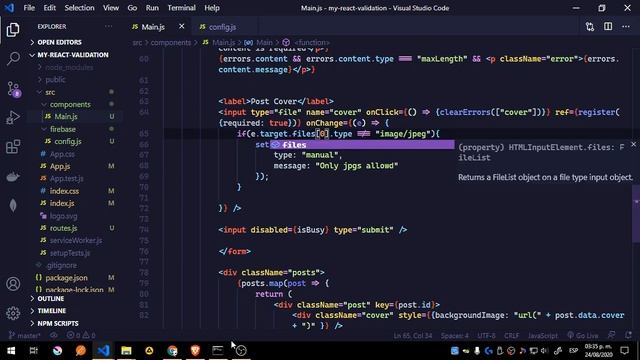Change the JavaScript language mode
This screenshot has width=640, height=360.
tap(542, 336)
